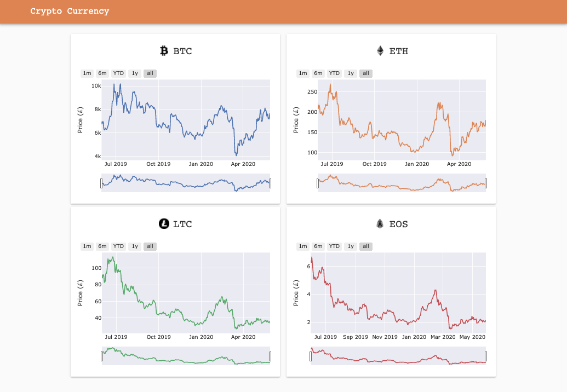Image resolution: width=567 pixels, height=392 pixels.
Task: Set EOS chart to 1m range
Action: tap(302, 246)
